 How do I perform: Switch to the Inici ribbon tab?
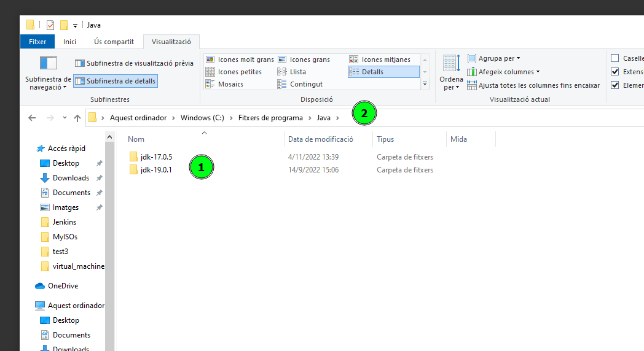[70, 41]
